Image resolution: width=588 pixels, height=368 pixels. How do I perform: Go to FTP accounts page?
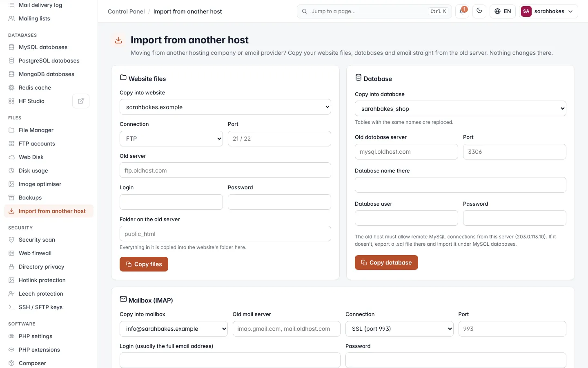pyautogui.click(x=49, y=144)
